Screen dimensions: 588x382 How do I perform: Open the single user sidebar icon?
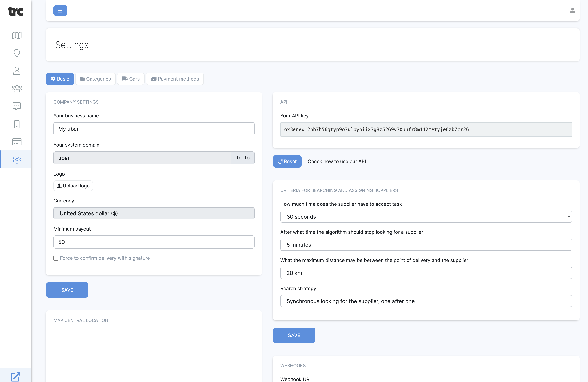pyautogui.click(x=17, y=71)
